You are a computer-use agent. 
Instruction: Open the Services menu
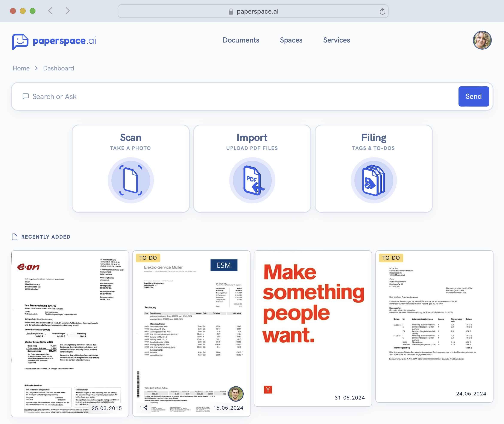pos(337,40)
